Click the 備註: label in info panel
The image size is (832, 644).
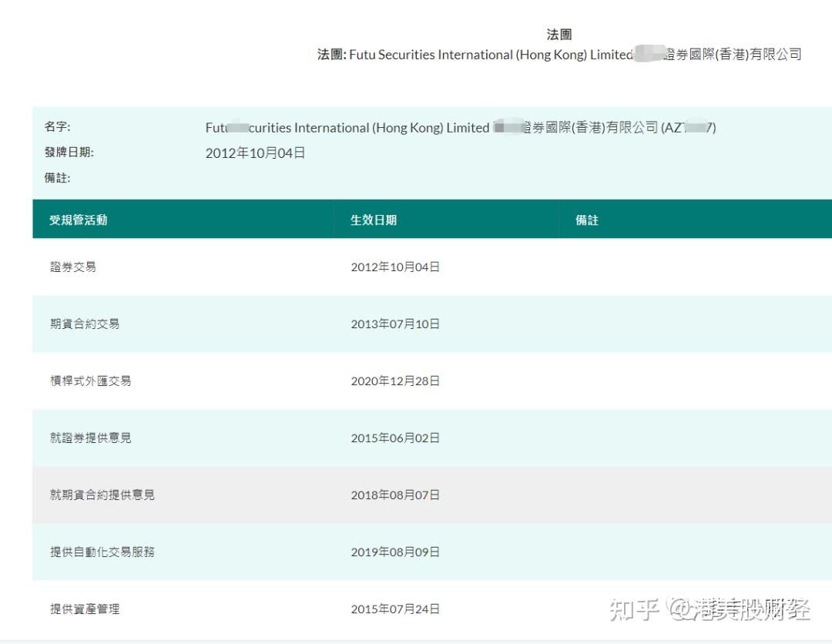tap(57, 178)
